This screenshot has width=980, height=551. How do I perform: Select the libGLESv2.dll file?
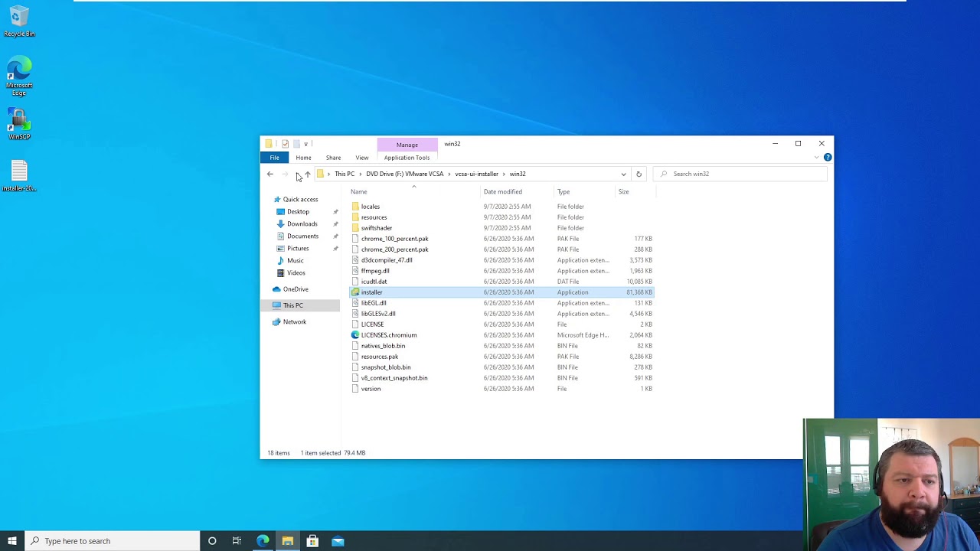[x=502, y=314]
